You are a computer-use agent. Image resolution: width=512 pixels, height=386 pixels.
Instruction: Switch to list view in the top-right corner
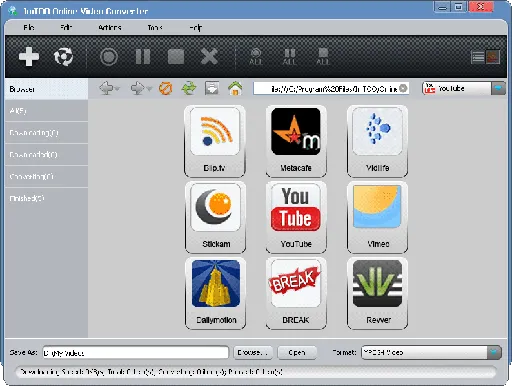pos(478,57)
